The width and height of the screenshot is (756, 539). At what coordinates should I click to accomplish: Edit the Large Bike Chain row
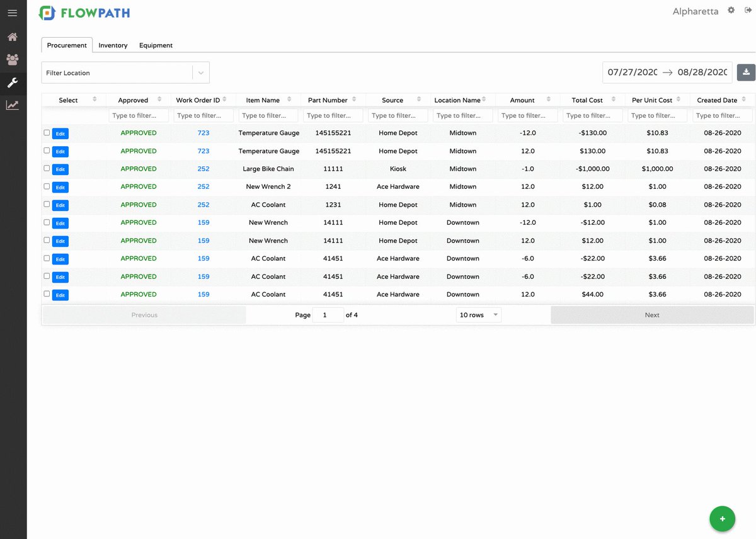60,169
